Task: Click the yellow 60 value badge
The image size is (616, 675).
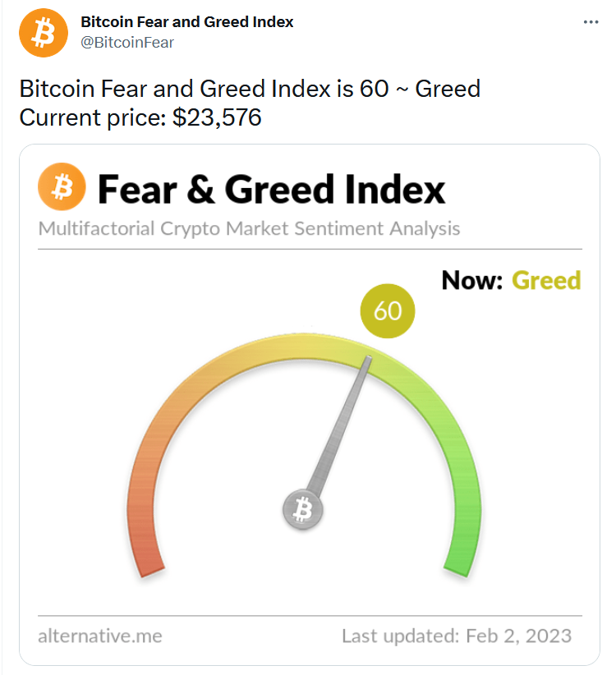Action: (x=388, y=311)
